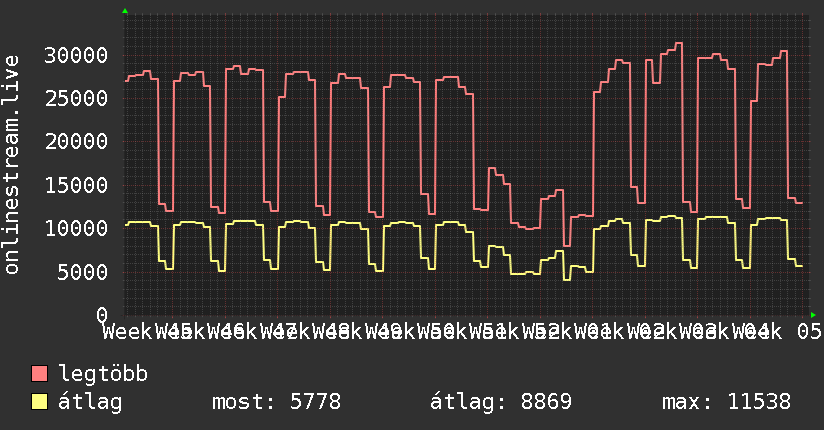This screenshot has width=824, height=430.
Task: Click the 25000 y-axis label
Action: point(76,98)
